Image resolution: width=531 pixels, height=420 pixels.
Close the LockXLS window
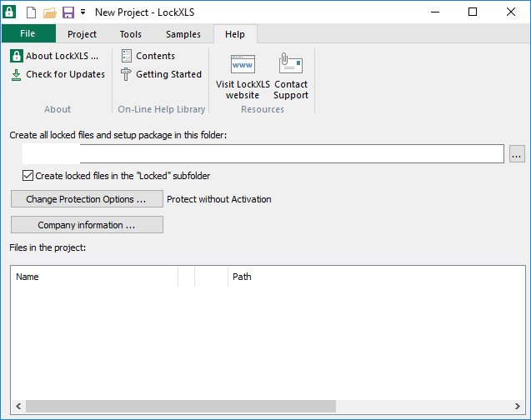[511, 12]
